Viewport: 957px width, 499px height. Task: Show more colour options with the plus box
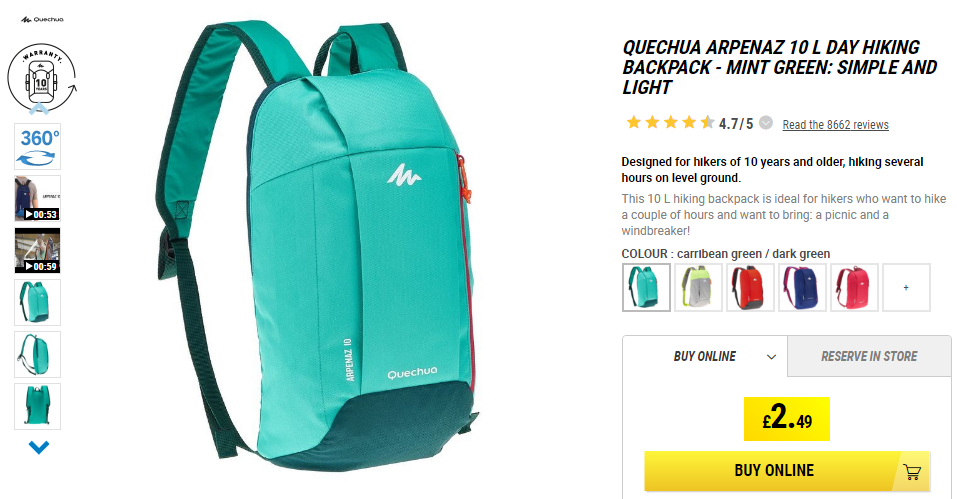(906, 287)
